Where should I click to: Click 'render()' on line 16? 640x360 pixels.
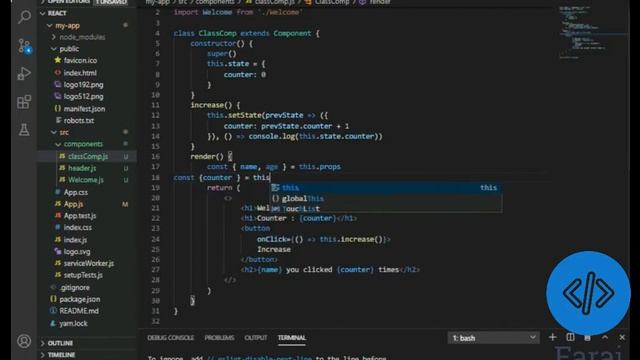click(x=207, y=157)
